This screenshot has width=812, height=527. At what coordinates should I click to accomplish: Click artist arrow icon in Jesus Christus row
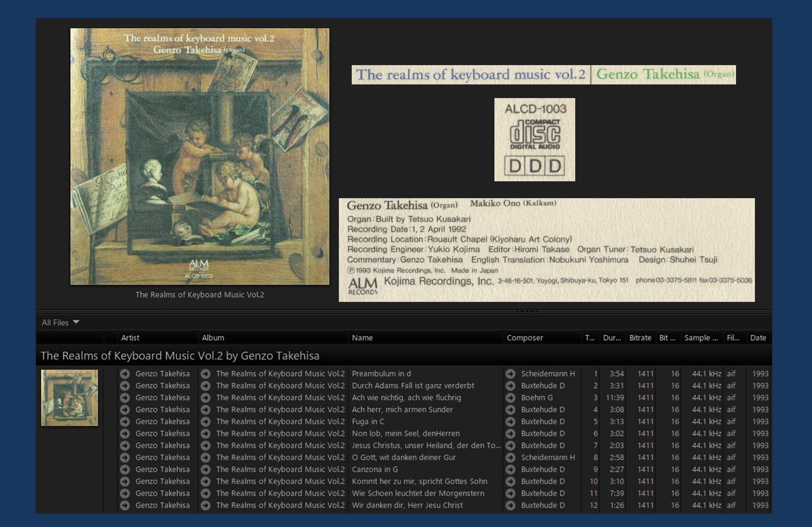[x=125, y=445]
